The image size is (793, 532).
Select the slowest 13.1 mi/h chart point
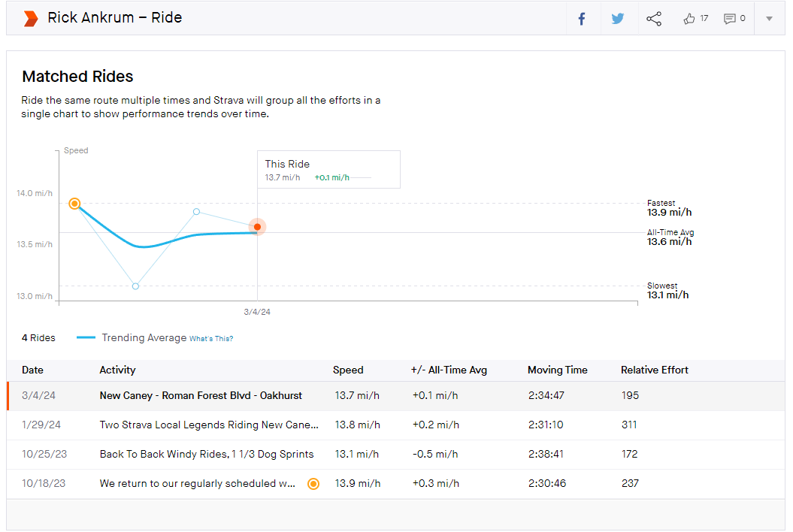pos(135,286)
